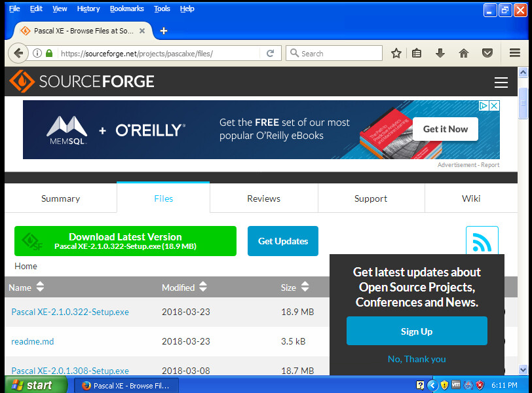The image size is (532, 393).
Task: Click the SourceForge logo
Action: (x=82, y=81)
